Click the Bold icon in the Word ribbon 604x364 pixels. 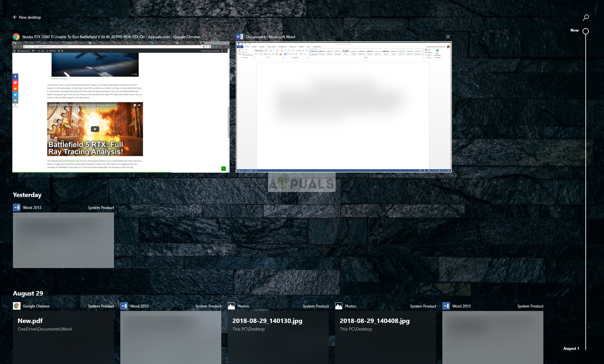(x=256, y=54)
